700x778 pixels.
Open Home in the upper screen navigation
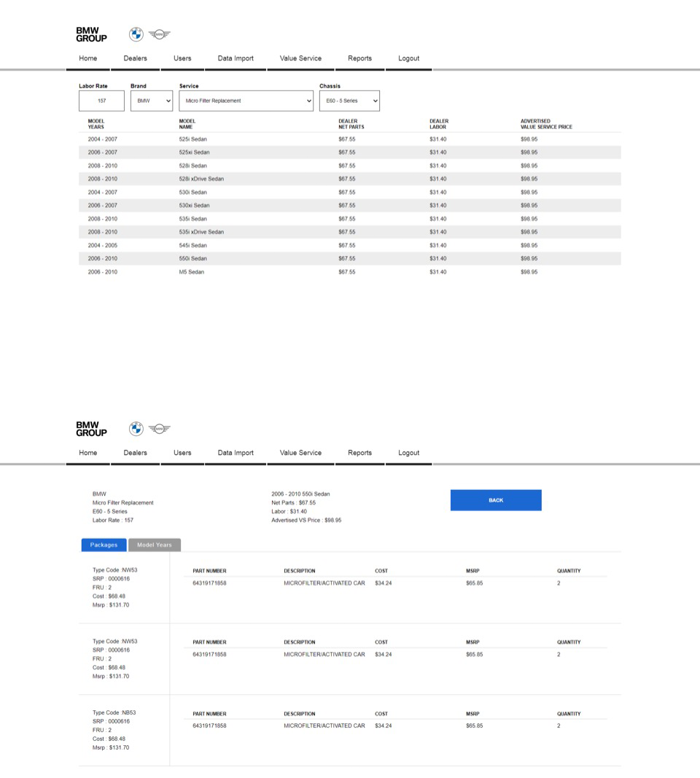87,58
